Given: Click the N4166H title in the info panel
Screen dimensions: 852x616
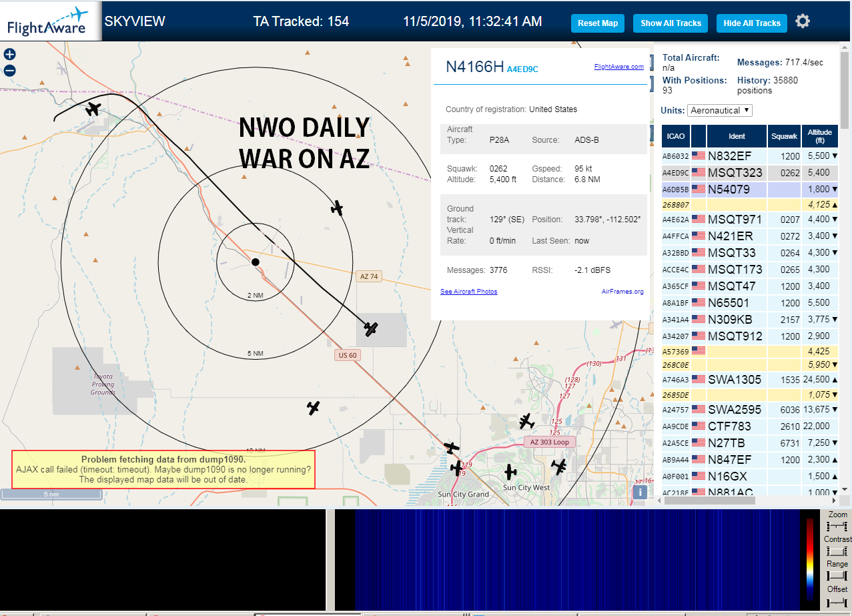Looking at the screenshot, I should [475, 66].
